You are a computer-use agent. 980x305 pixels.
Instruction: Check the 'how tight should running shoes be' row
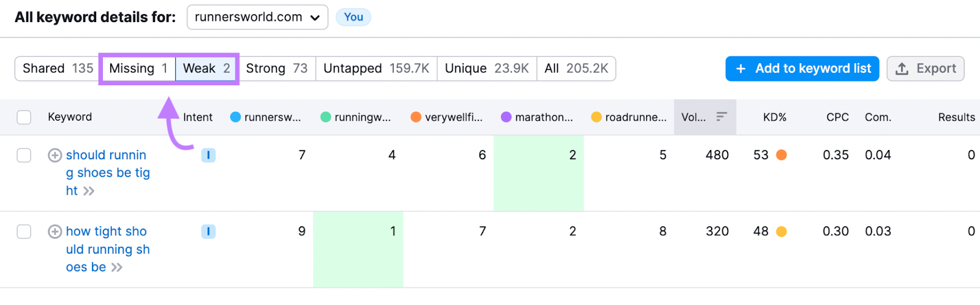[x=24, y=232]
